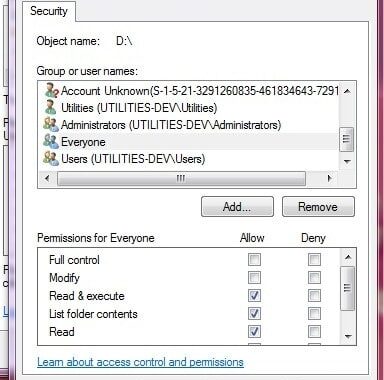Click permissions list scroll down arrow
This screenshot has height=380, width=384.
pos(348,336)
